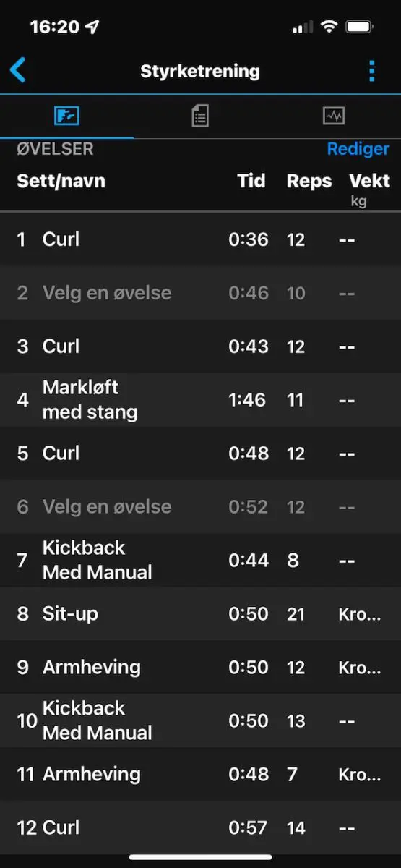Select set 1 Curl row
The width and height of the screenshot is (401, 868).
point(200,239)
